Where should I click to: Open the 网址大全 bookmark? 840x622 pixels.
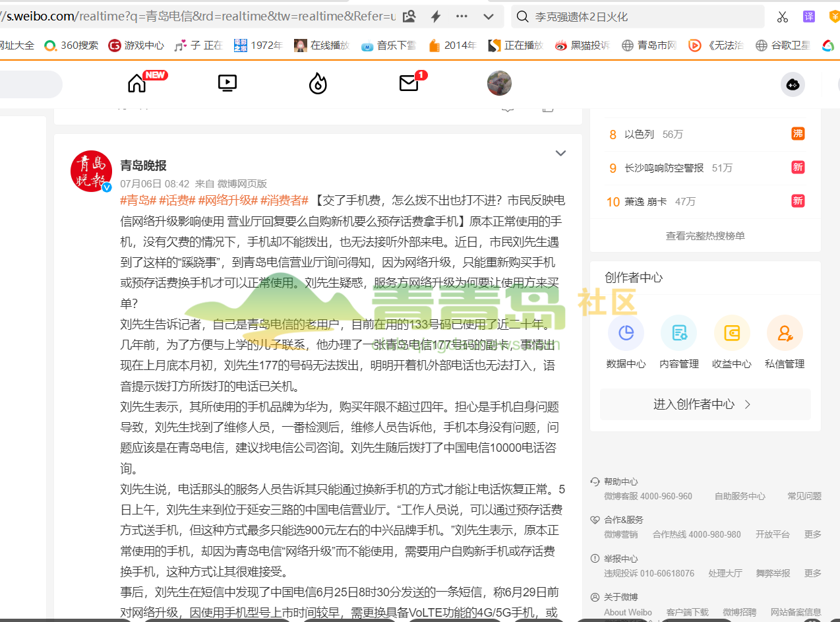[16, 46]
